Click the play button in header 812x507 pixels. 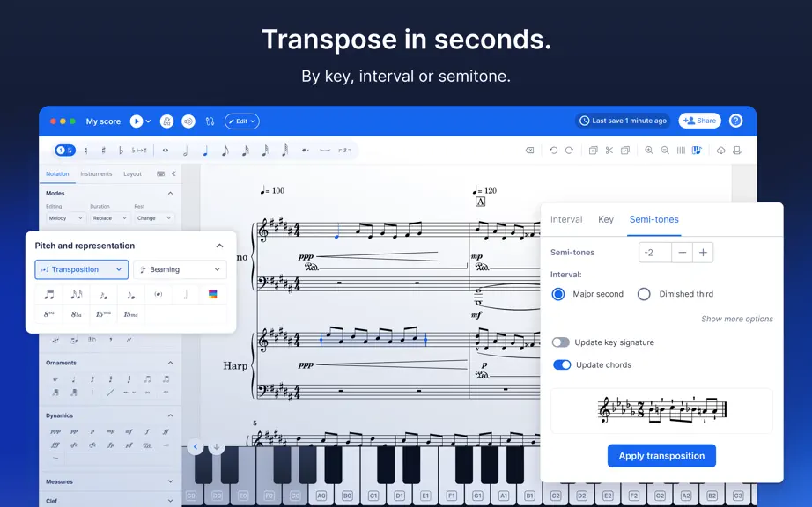(x=137, y=121)
